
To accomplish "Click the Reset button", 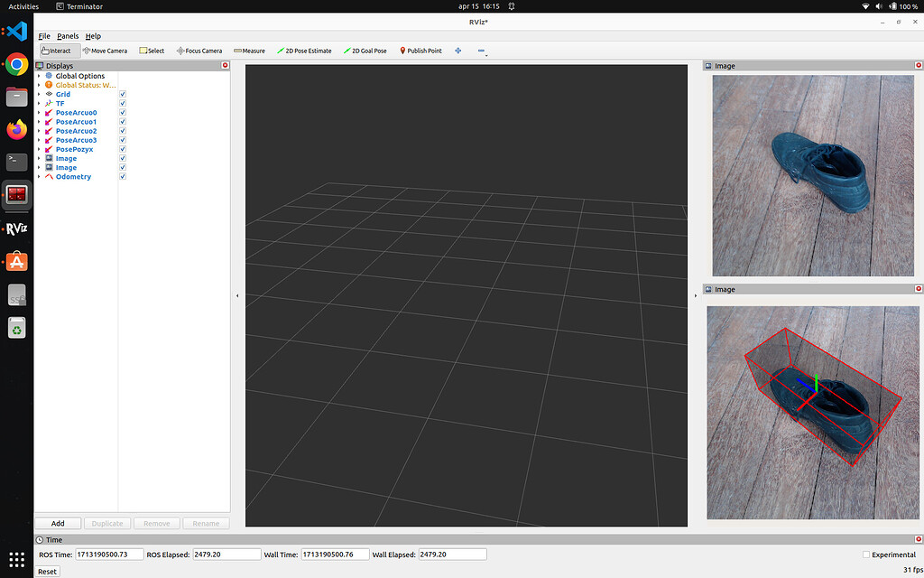I will (x=46, y=571).
